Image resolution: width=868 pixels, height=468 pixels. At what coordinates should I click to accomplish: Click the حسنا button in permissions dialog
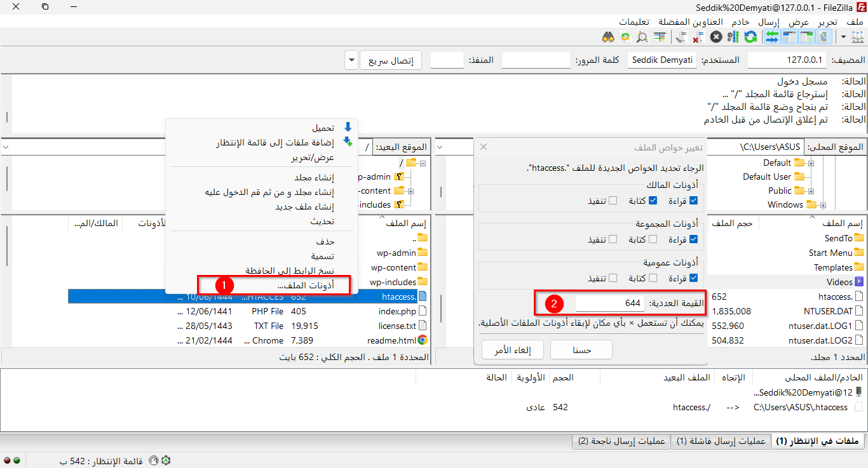(x=581, y=350)
